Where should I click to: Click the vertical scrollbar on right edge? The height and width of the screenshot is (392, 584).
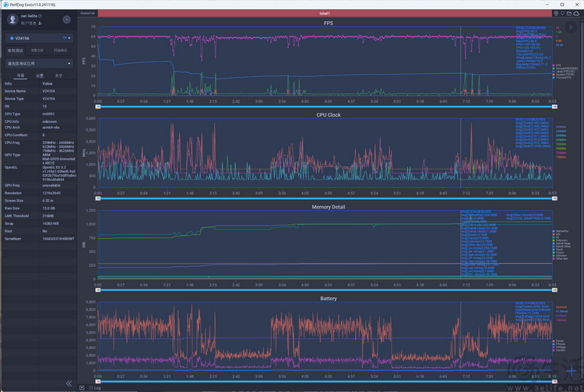582,201
